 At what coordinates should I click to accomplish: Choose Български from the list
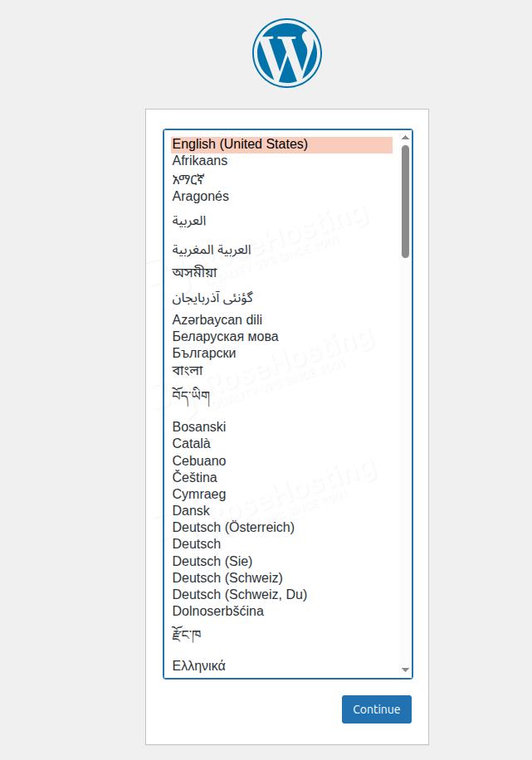click(x=282, y=353)
